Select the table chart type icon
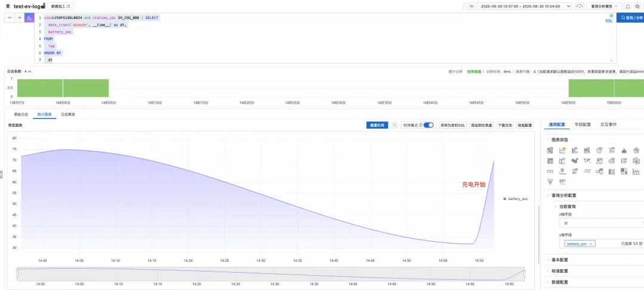Image resolution: width=644 pixels, height=290 pixels. coord(550,161)
